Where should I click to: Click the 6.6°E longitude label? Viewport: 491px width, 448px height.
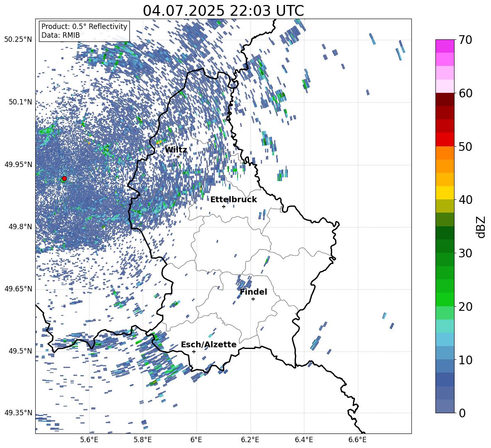tap(357, 440)
